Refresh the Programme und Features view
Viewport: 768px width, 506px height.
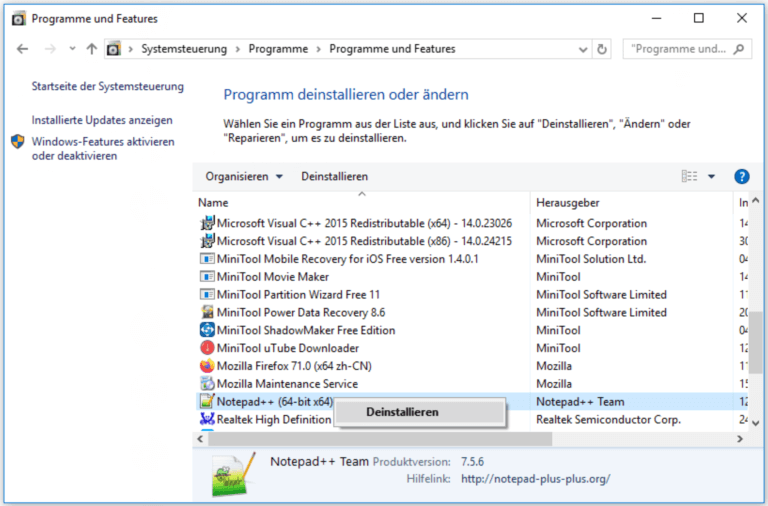coord(602,49)
